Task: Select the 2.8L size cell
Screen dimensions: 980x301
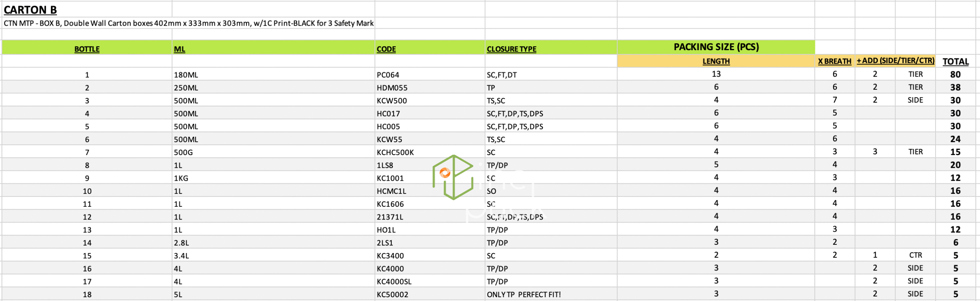Action: pos(181,243)
